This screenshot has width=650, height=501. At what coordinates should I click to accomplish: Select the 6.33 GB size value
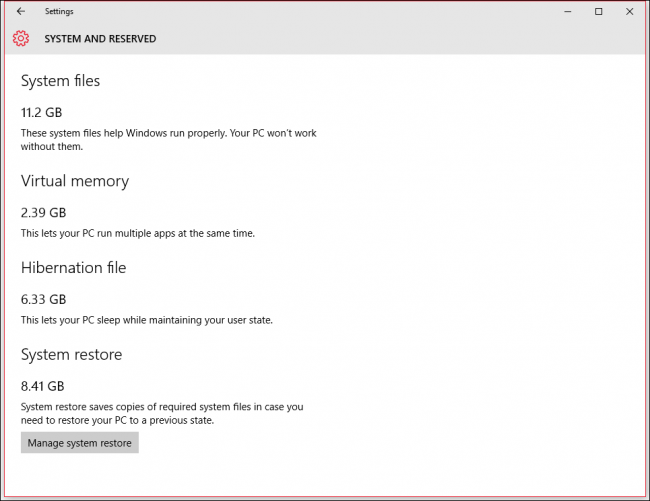pyautogui.click(x=43, y=299)
